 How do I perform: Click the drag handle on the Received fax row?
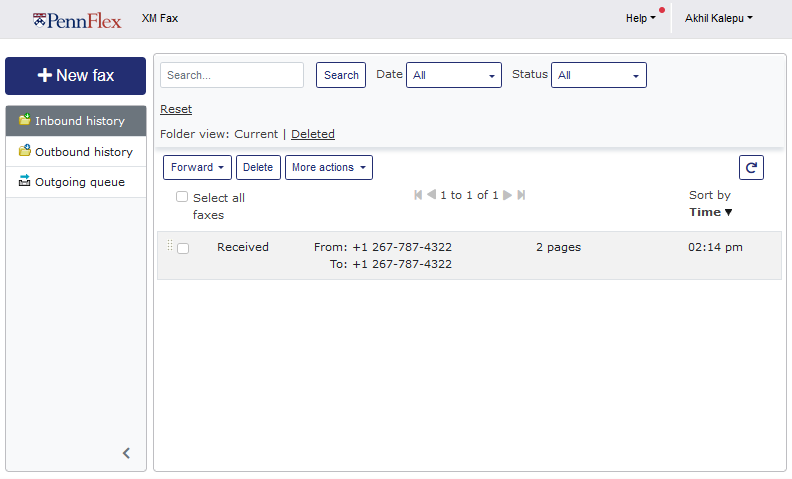170,246
